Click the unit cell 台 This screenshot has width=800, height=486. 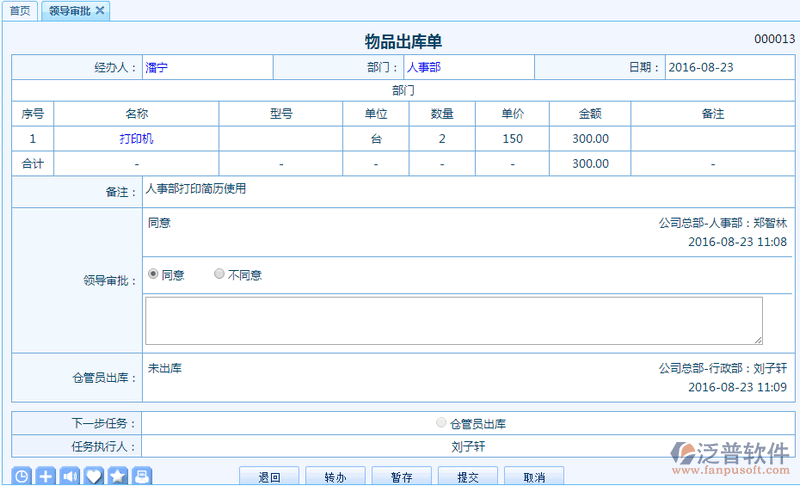coord(376,139)
